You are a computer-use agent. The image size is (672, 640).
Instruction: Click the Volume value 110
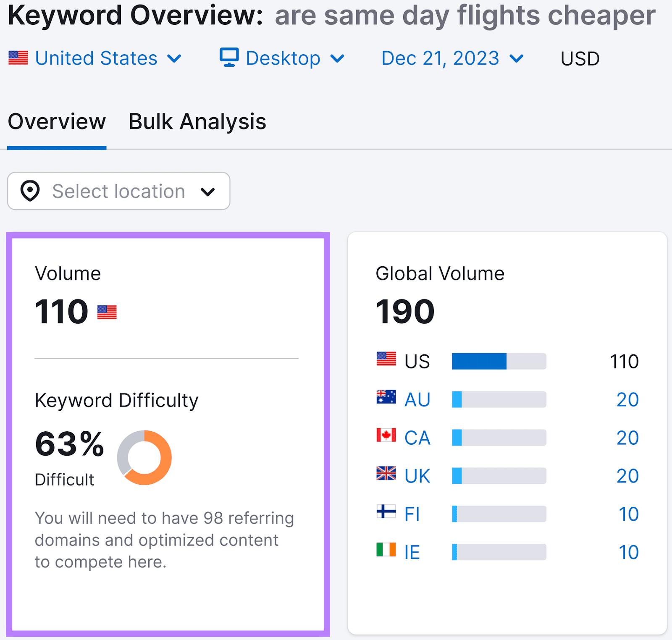click(61, 312)
